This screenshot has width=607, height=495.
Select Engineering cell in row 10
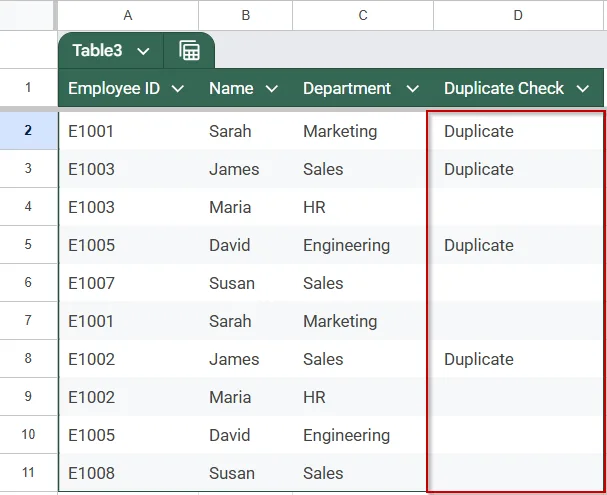coord(363,434)
